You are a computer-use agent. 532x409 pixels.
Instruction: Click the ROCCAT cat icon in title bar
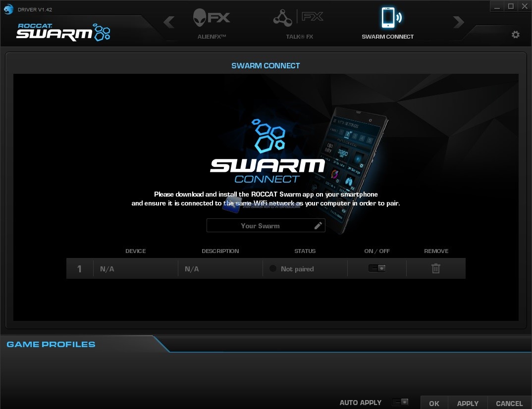[x=8, y=6]
